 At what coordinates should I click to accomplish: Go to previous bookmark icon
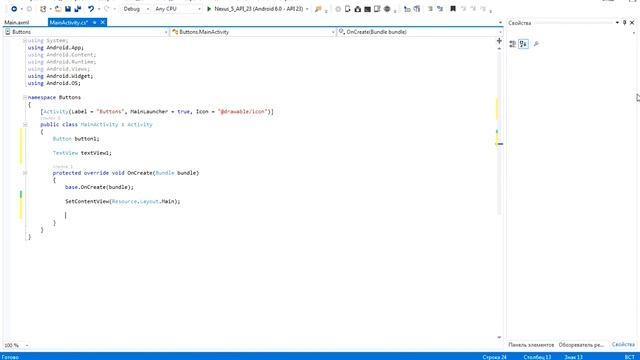click(464, 9)
